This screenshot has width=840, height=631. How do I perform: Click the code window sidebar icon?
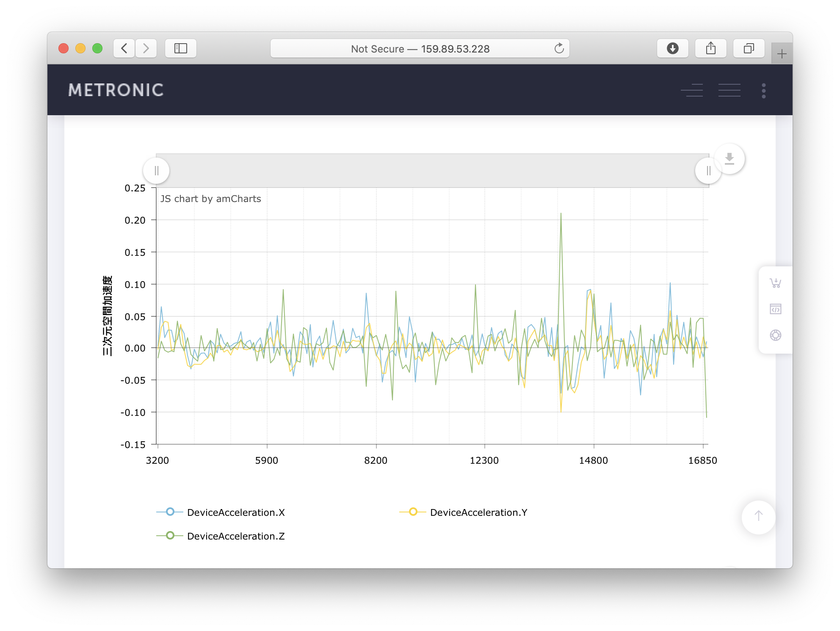[x=775, y=309]
